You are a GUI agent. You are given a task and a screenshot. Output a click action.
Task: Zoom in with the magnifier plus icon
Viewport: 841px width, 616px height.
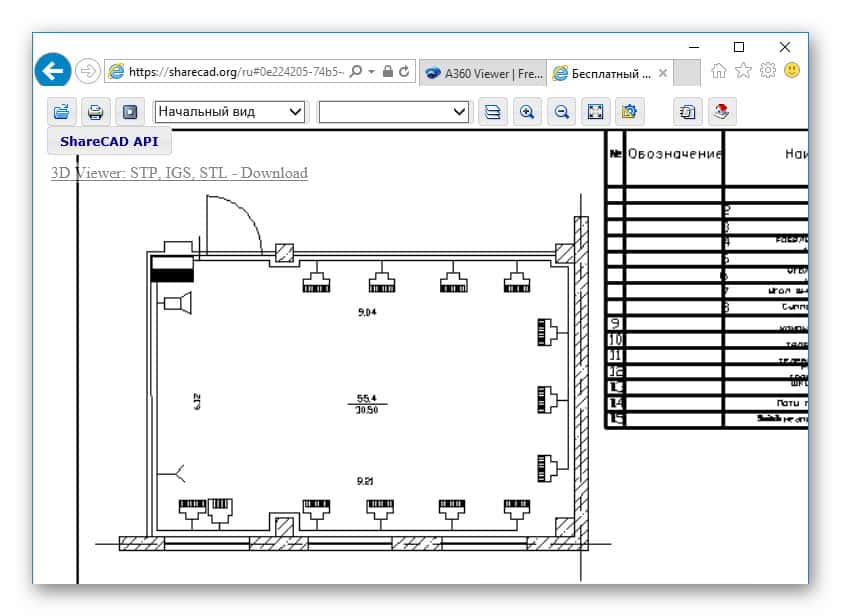pyautogui.click(x=527, y=112)
